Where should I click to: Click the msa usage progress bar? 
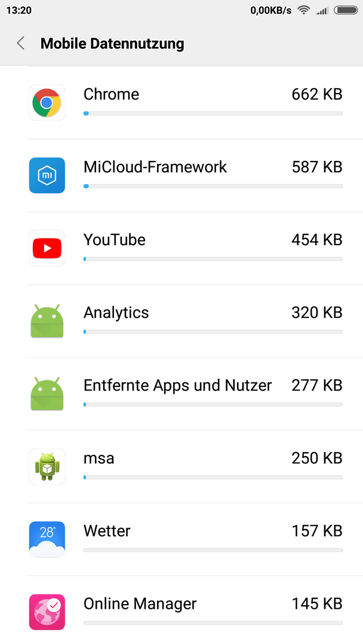[x=213, y=477]
